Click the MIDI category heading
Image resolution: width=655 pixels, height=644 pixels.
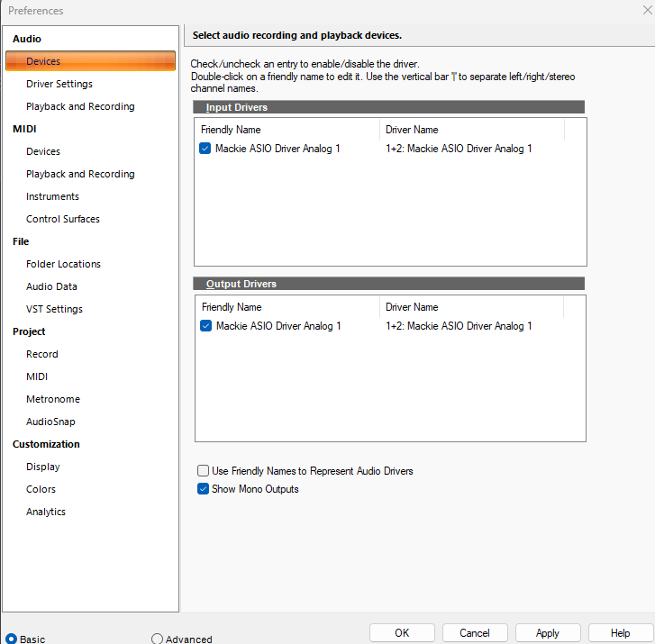pos(24,129)
